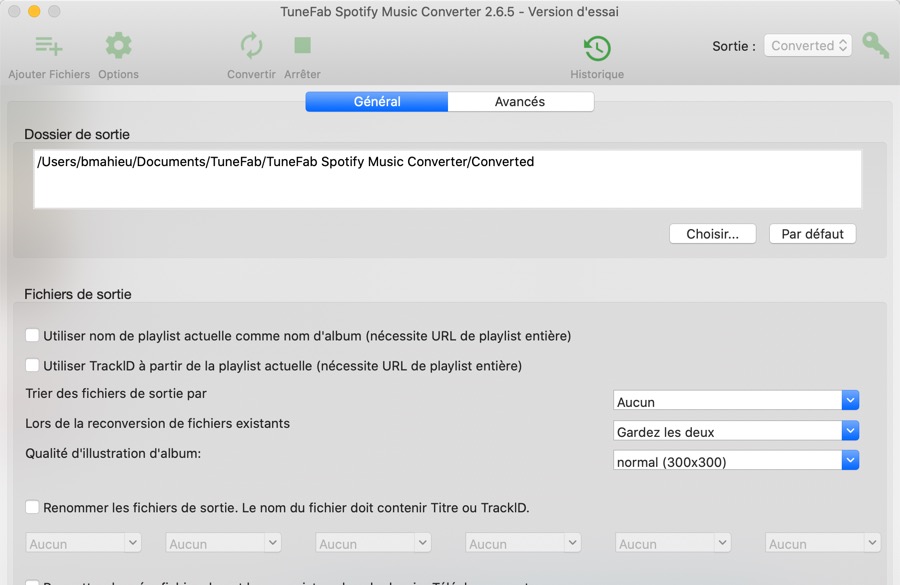
Task: Click the Convertir refresh-arrows icon
Action: pos(251,46)
